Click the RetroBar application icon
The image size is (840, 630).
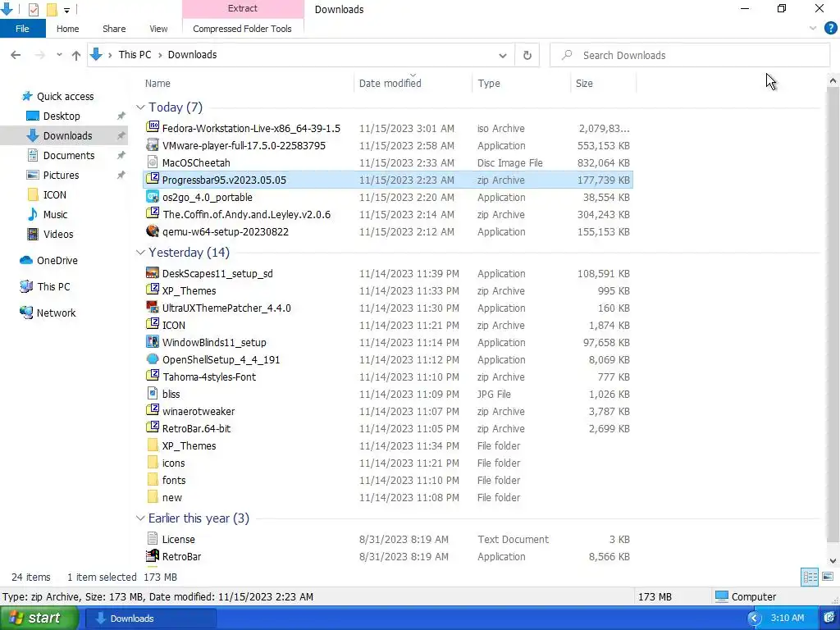153,555
